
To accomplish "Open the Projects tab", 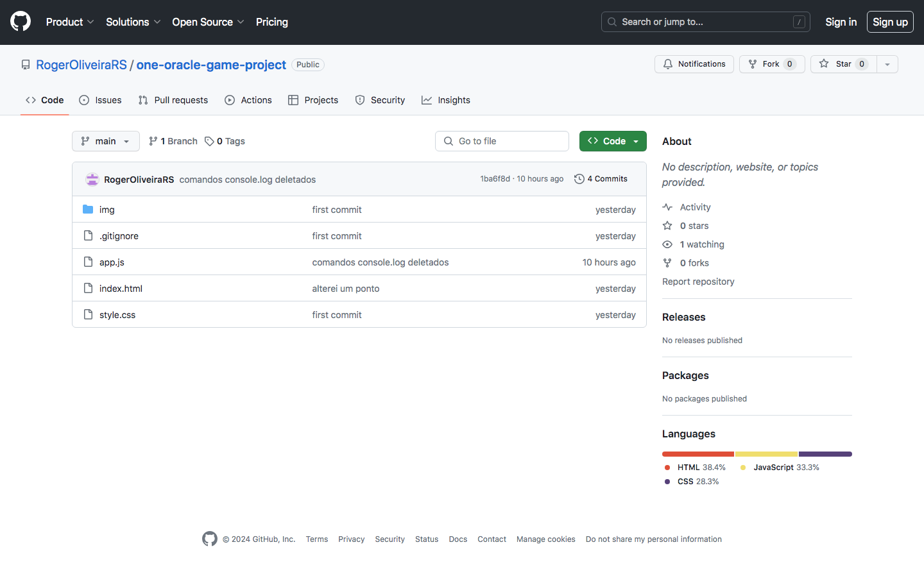I will coord(313,100).
